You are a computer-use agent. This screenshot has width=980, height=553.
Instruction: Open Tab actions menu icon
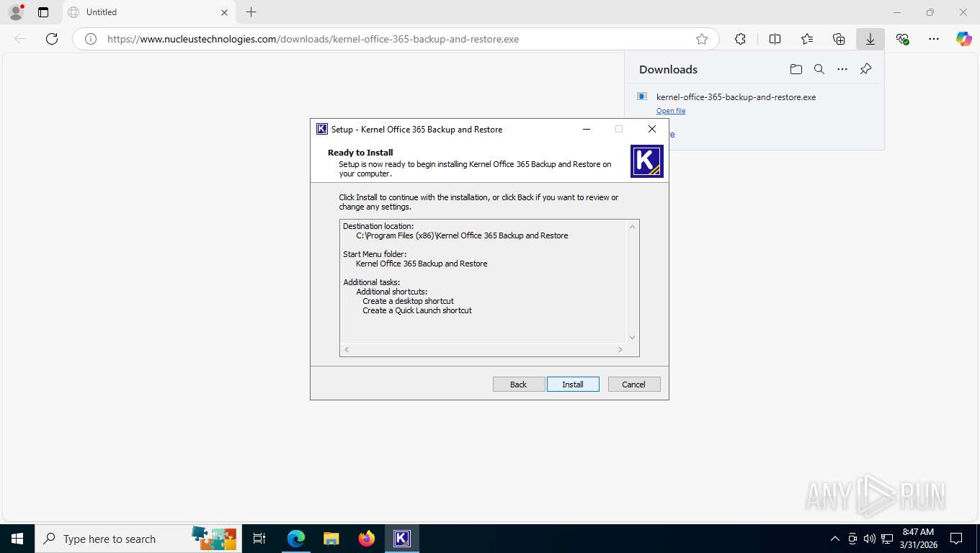click(43, 12)
